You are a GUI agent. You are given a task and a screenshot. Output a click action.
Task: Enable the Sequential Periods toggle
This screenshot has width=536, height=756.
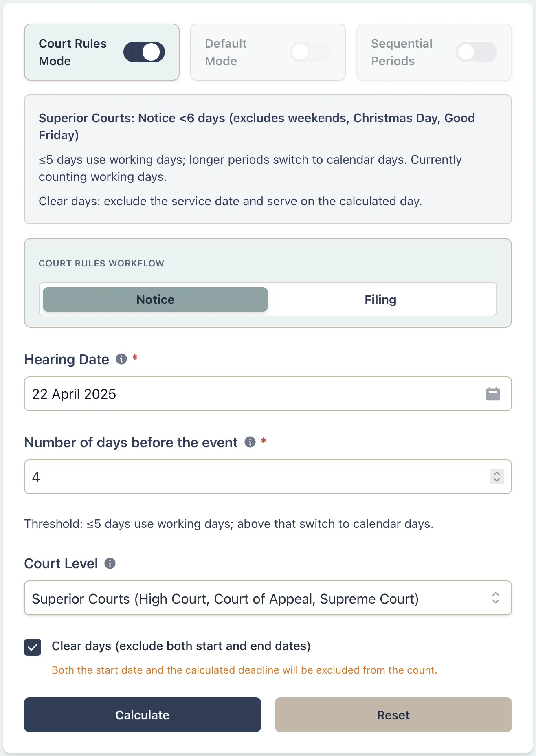(x=477, y=52)
